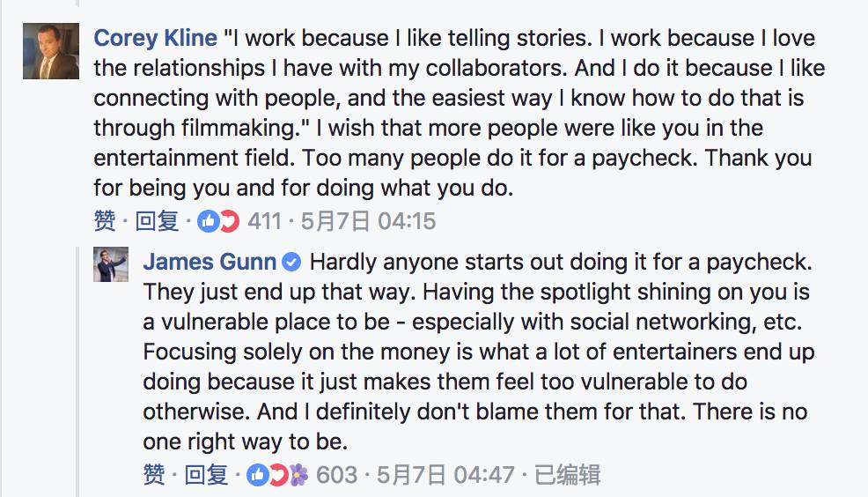This screenshot has height=497, width=868.
Task: Open the 5月7日 04:47 timestamp link
Action: (x=445, y=476)
